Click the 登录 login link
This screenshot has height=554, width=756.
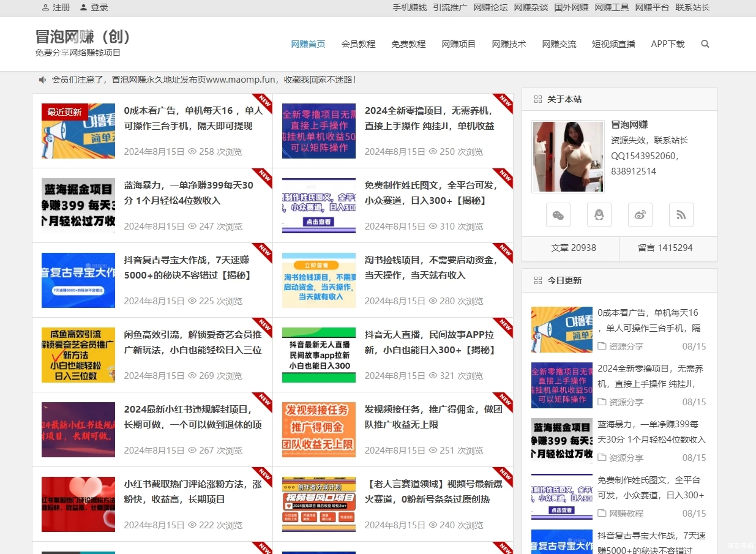pos(100,7)
